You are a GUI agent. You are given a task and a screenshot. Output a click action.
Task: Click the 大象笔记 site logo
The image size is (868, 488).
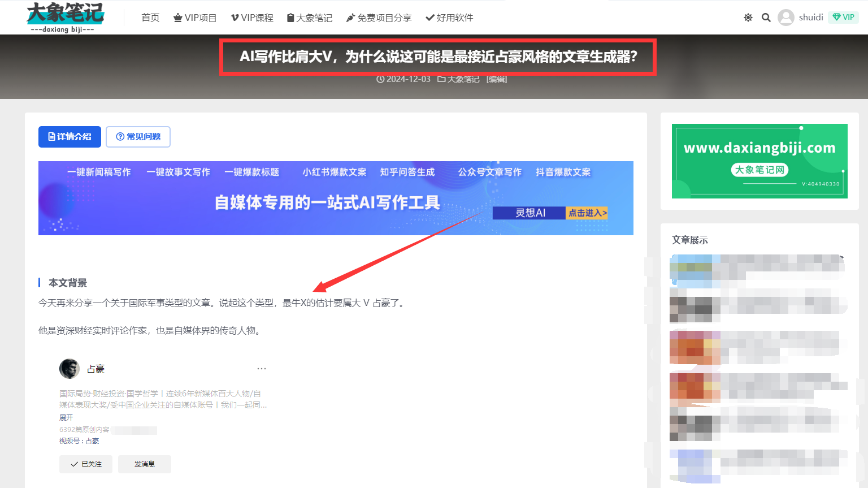tap(65, 17)
